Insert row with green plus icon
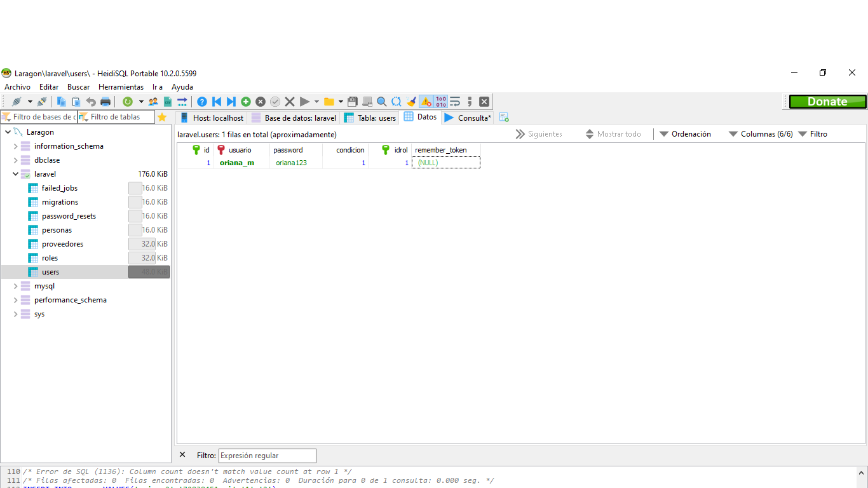 pyautogui.click(x=246, y=102)
